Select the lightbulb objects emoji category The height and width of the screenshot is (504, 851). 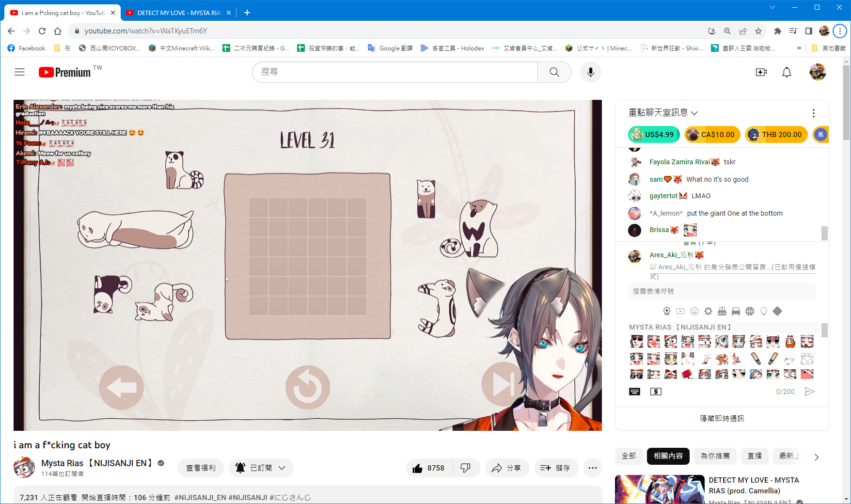(x=764, y=311)
